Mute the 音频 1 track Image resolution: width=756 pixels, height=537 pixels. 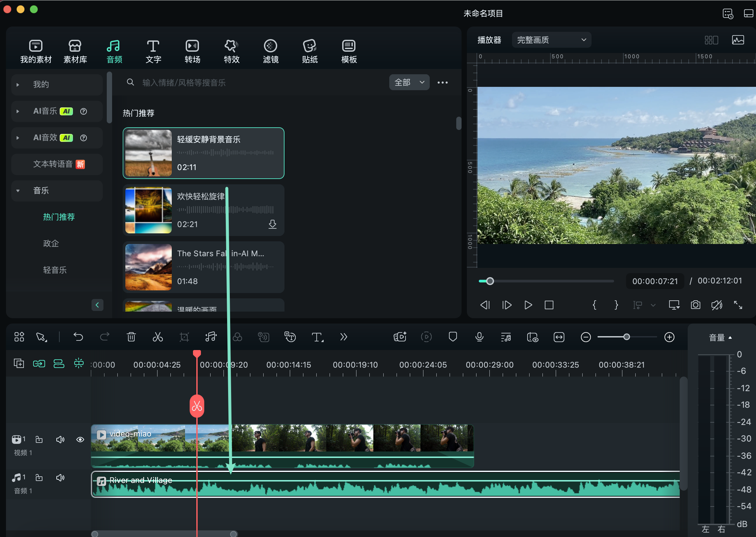coord(60,478)
